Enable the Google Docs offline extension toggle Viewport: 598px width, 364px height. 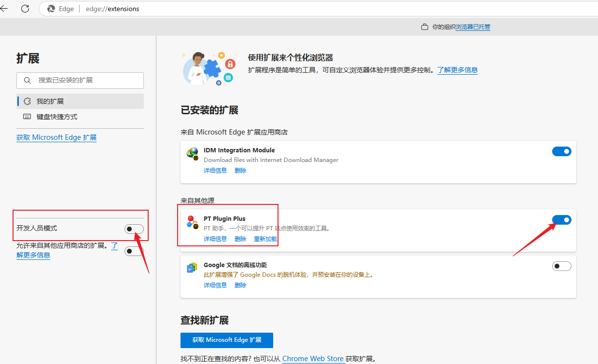(x=561, y=266)
